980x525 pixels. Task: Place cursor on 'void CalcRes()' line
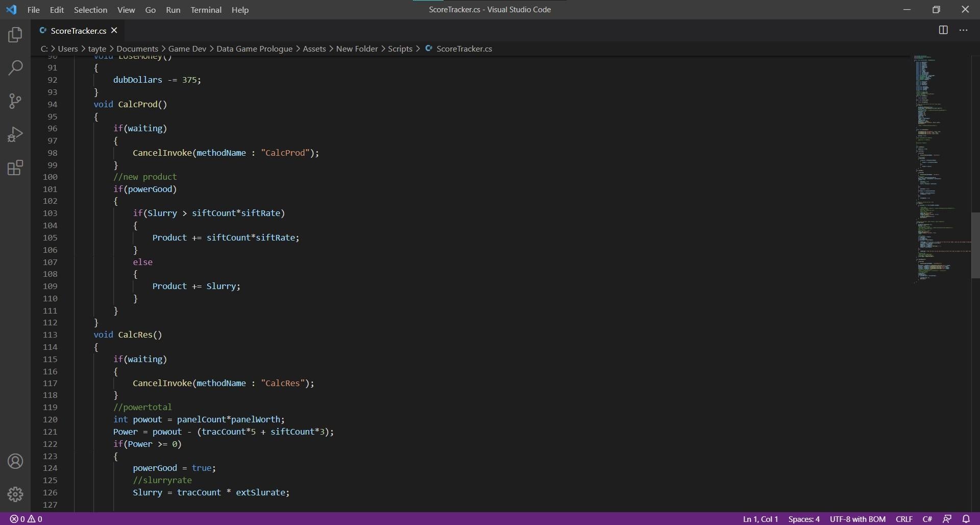[x=128, y=335]
